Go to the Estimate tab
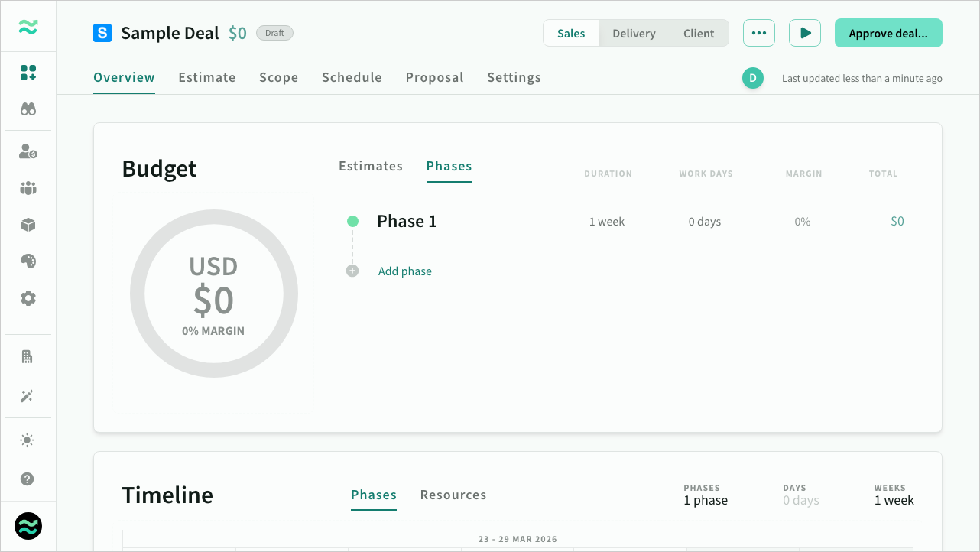The image size is (980, 552). [207, 77]
